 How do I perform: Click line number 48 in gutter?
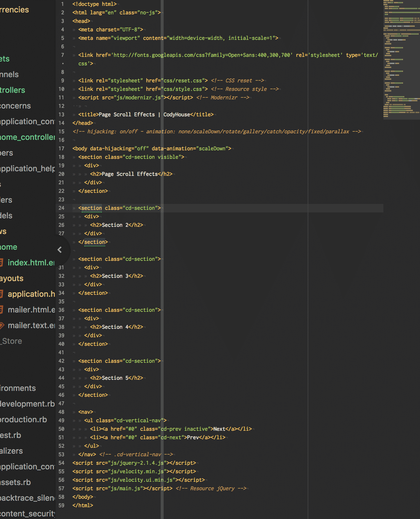click(61, 412)
